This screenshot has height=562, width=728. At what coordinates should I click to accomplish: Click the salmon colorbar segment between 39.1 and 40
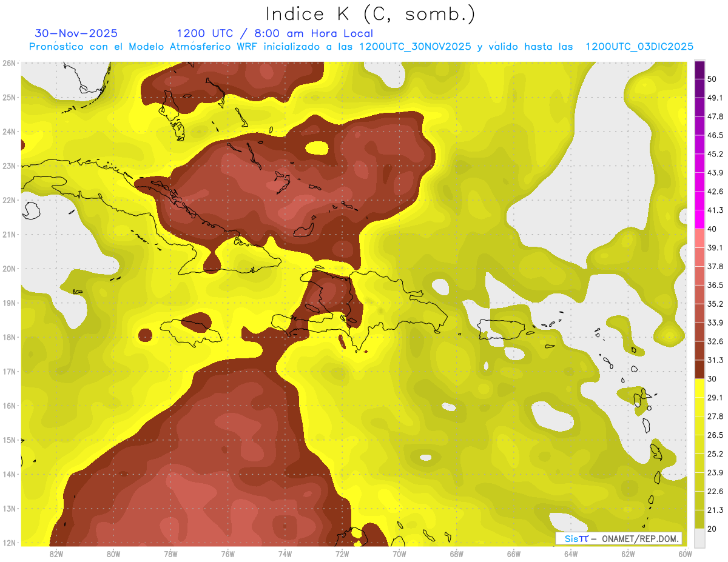click(x=699, y=238)
